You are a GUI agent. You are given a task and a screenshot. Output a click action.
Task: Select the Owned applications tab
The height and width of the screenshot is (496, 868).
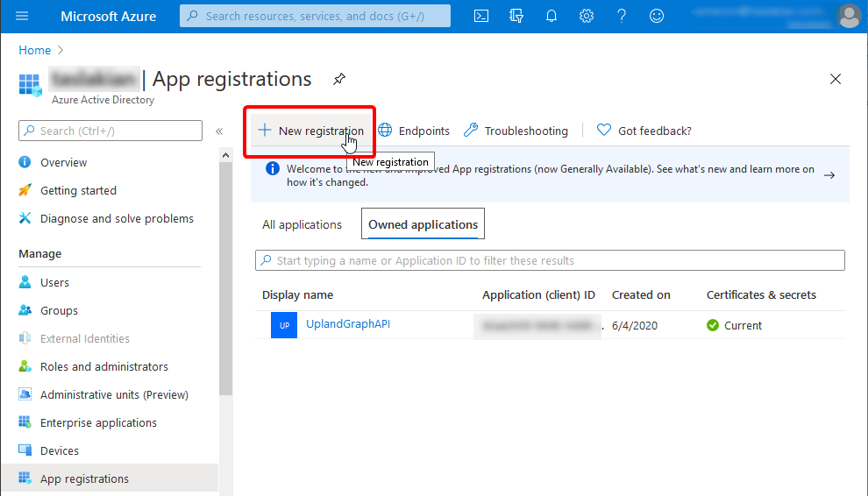coord(423,224)
